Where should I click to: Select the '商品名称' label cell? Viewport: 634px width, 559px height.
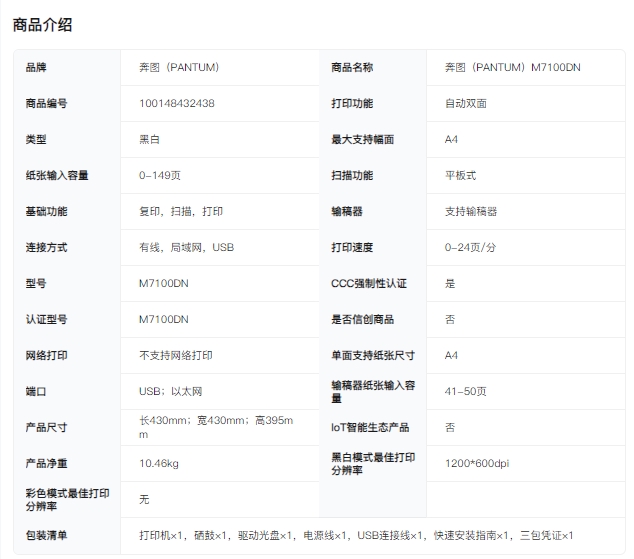(352, 67)
